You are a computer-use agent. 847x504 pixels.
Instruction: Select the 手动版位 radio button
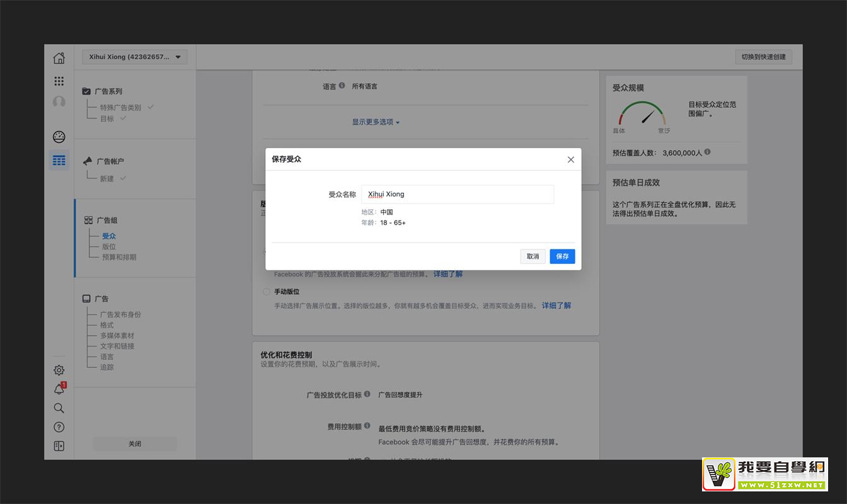267,292
